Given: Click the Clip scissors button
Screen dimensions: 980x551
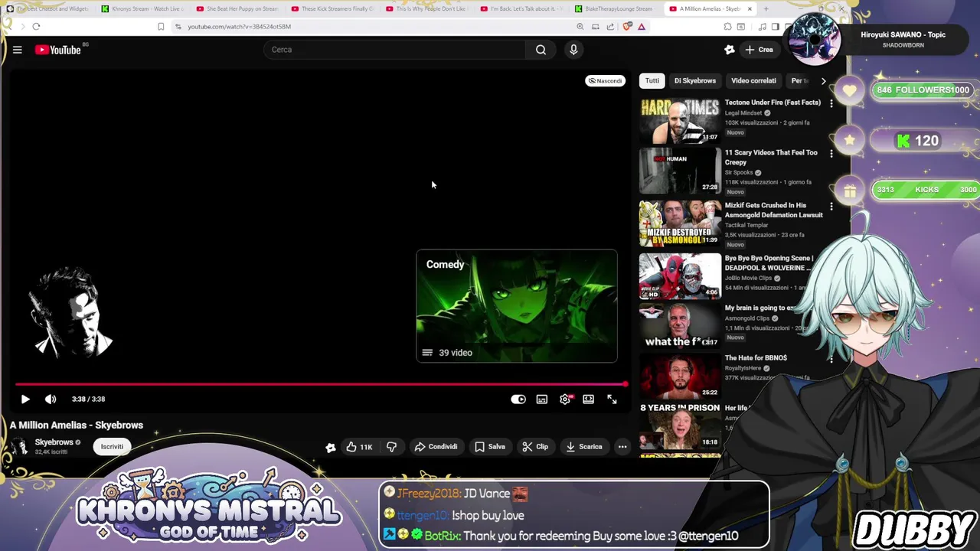Looking at the screenshot, I should click(x=535, y=447).
